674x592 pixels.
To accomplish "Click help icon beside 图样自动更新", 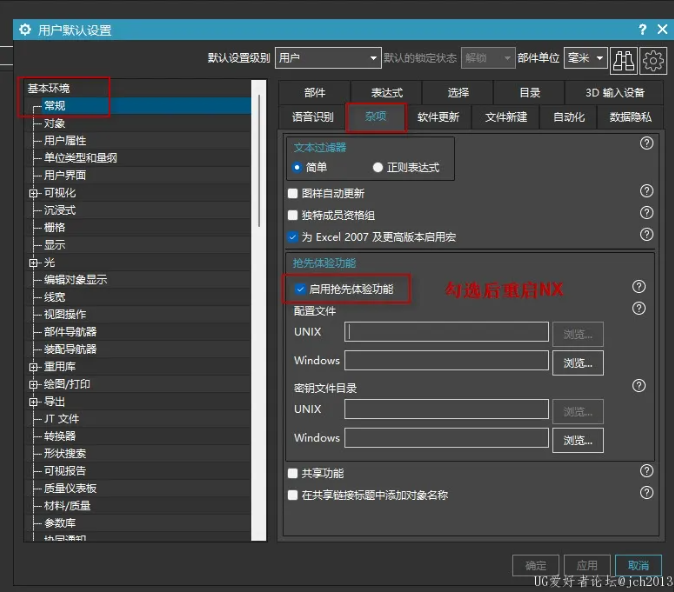I will [646, 191].
